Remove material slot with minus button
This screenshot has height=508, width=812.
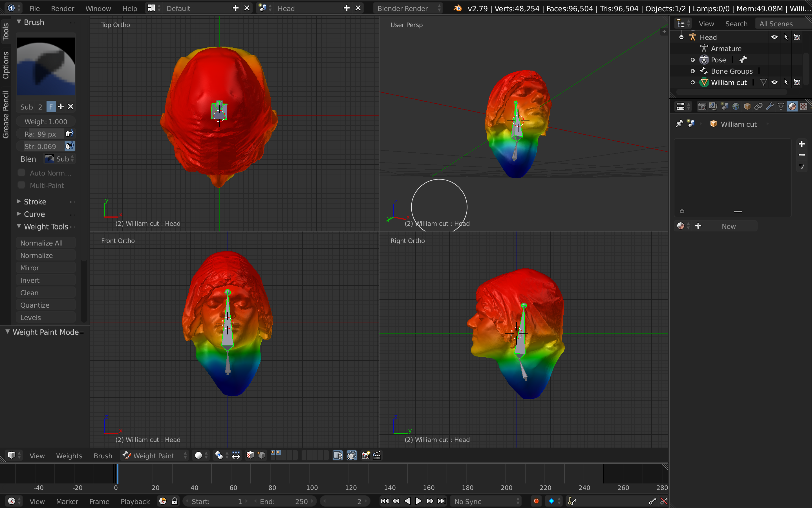802,155
